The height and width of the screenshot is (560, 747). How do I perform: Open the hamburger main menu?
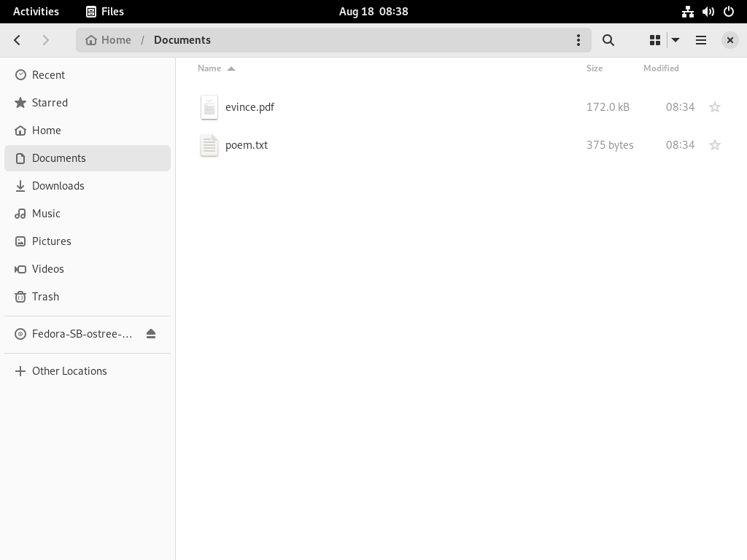701,40
